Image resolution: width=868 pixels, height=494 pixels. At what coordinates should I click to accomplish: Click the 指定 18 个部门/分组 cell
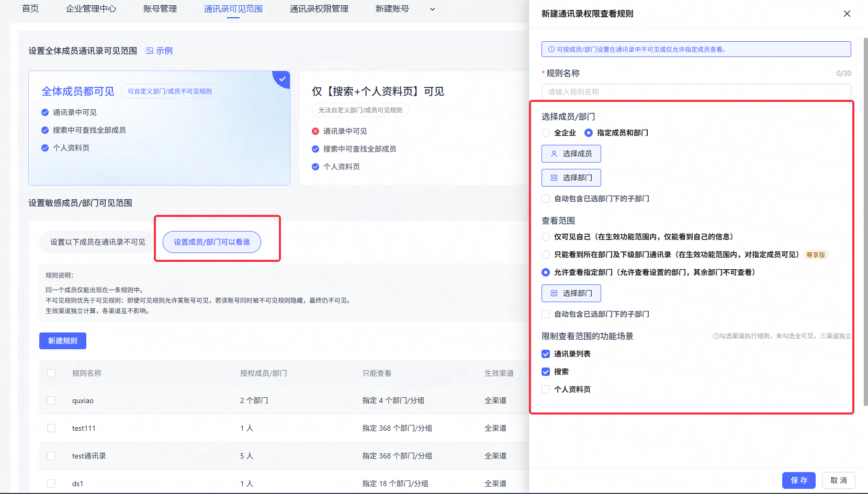coord(396,484)
